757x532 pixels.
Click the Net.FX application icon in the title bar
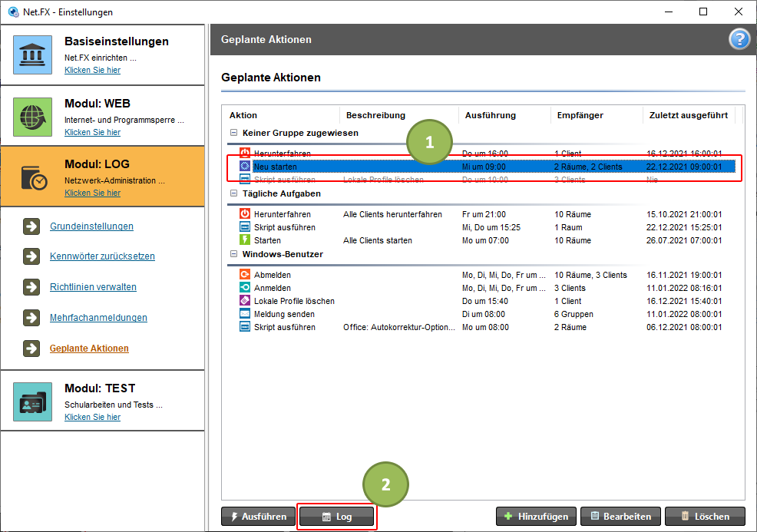click(x=14, y=12)
